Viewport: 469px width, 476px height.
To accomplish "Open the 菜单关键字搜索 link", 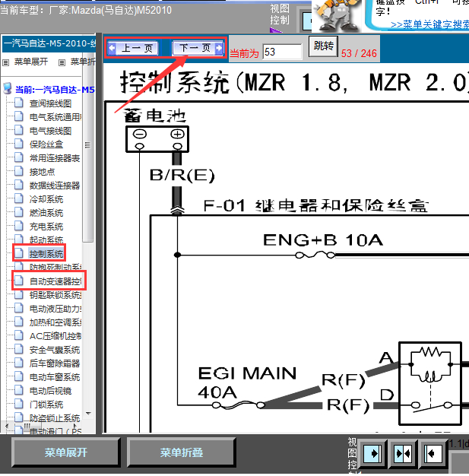I will [429, 24].
